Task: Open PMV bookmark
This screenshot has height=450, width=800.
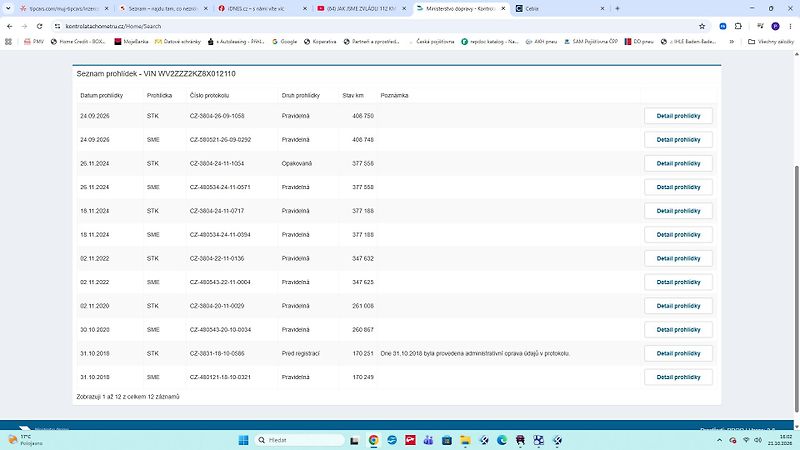Action: click(34, 41)
